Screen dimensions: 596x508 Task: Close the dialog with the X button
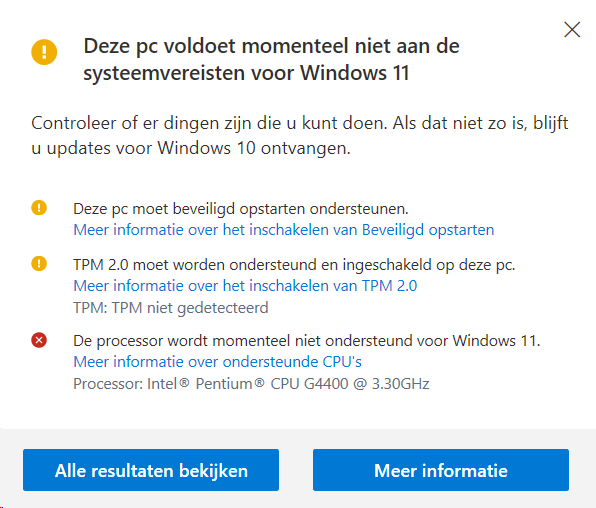[572, 30]
